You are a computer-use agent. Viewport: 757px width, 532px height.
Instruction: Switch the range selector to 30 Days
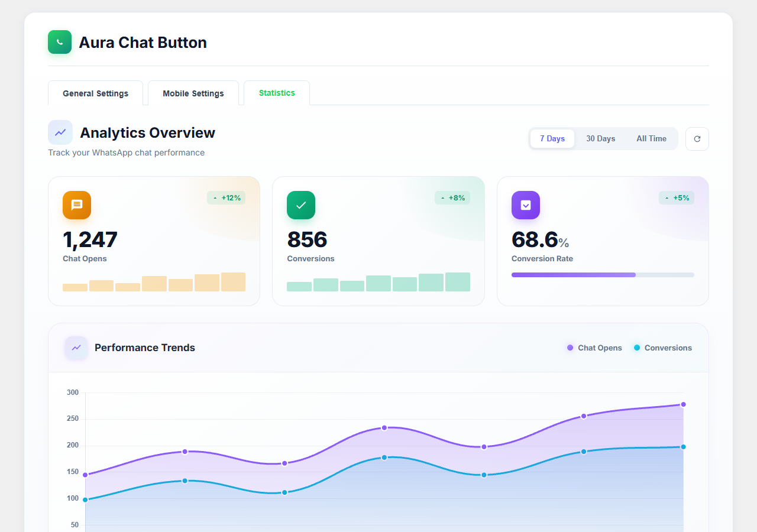coord(600,138)
